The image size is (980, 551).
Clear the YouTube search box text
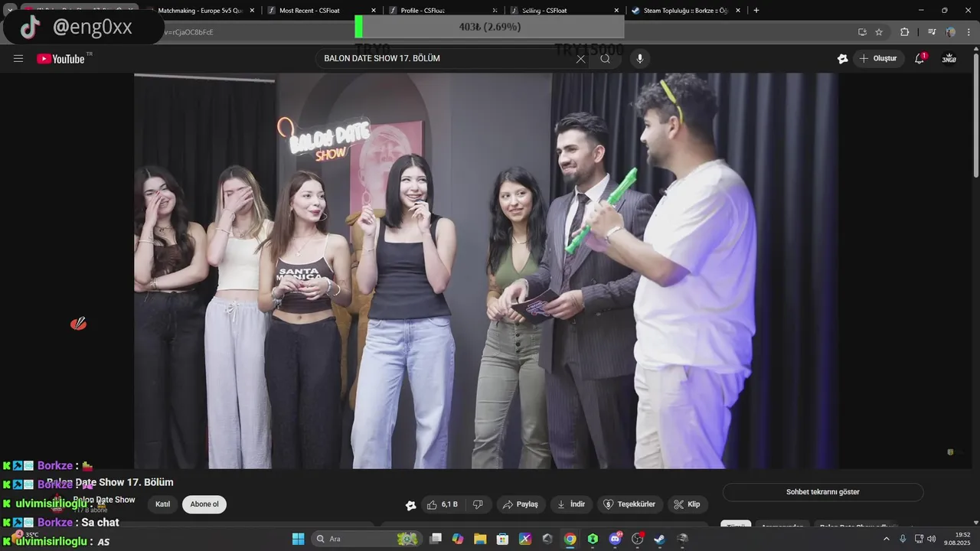pos(580,59)
